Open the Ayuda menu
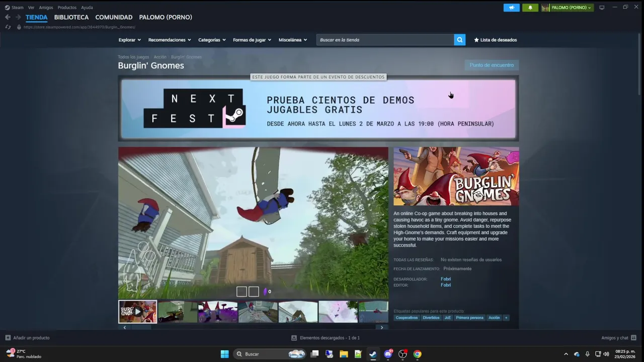The width and height of the screenshot is (644, 362). pyautogui.click(x=87, y=8)
